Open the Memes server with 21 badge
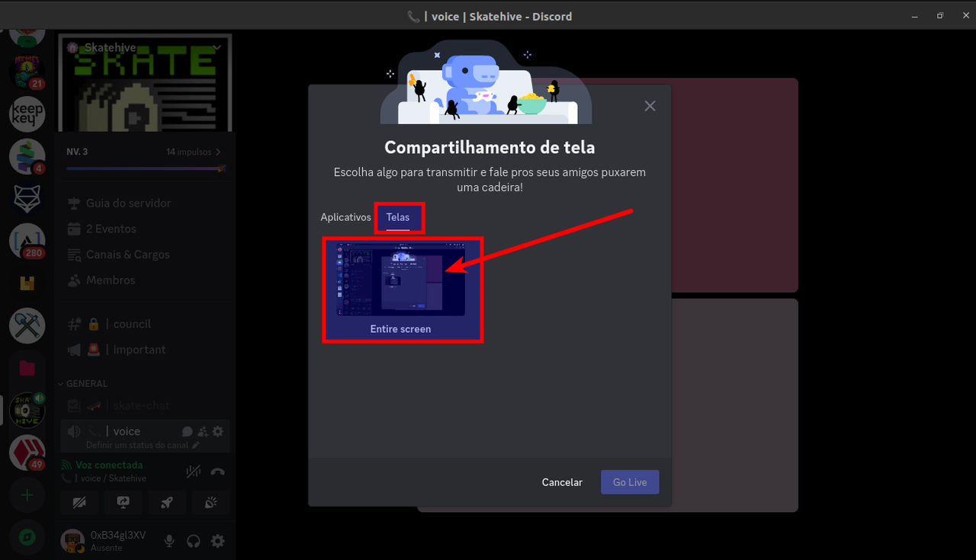The image size is (976, 560). (27, 72)
